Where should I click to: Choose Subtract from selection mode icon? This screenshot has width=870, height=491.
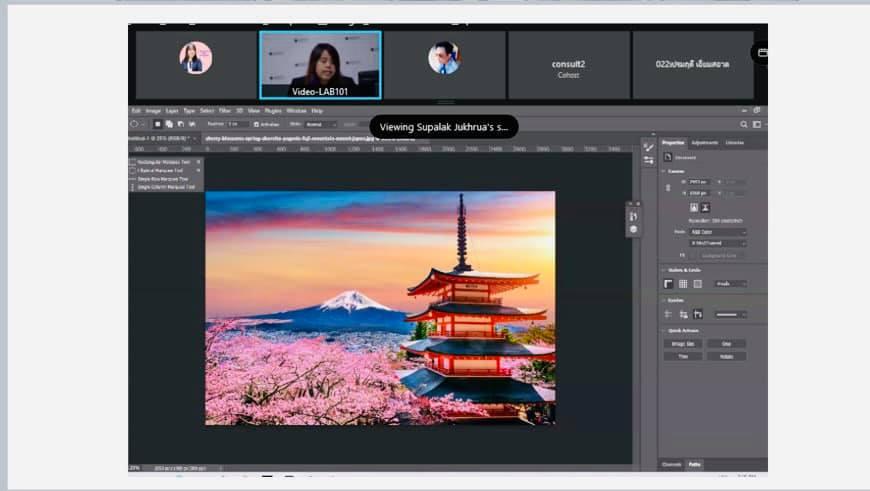181,124
